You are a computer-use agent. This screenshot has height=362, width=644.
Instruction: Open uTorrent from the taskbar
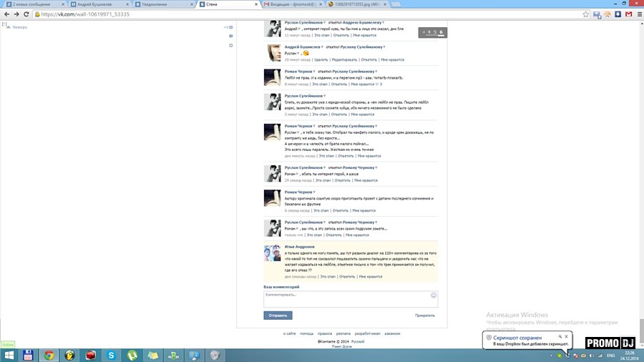132,355
